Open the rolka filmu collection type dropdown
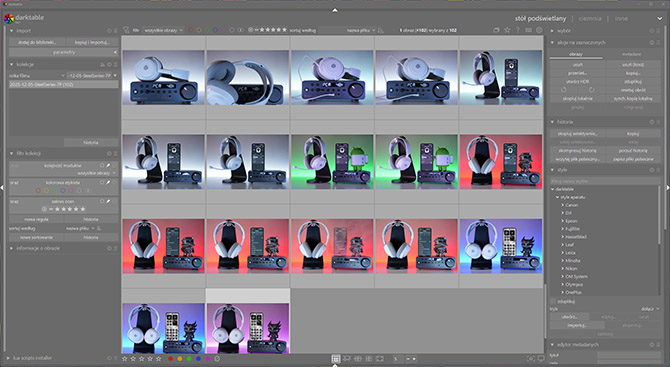Viewport: 670px width, 367px height. click(x=37, y=76)
